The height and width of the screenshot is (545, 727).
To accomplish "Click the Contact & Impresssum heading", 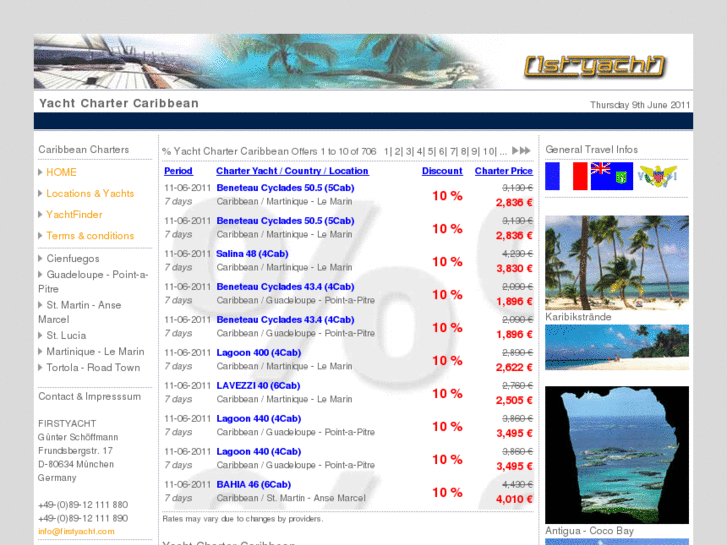I will pyautogui.click(x=89, y=397).
